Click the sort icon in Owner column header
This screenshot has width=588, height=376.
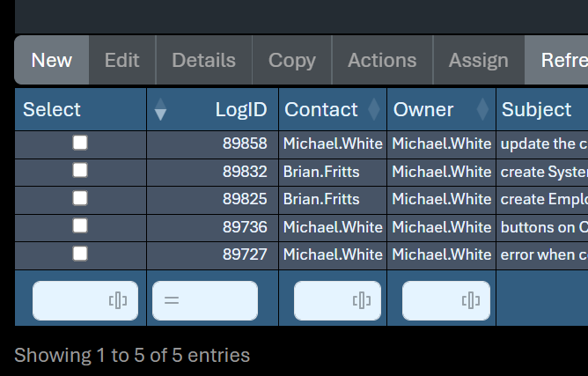click(482, 109)
